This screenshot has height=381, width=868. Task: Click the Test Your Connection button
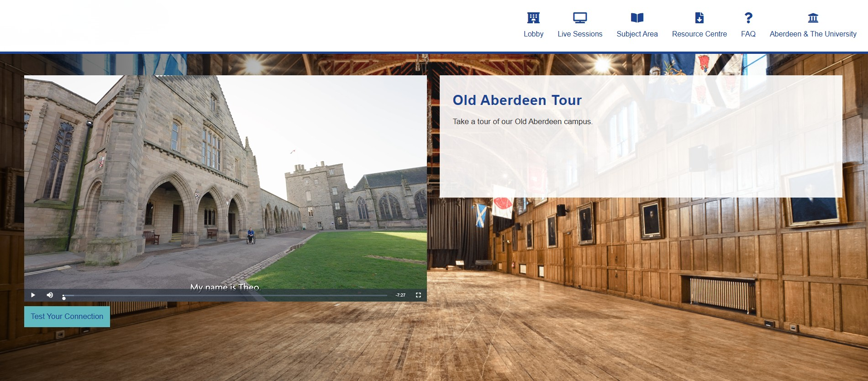tap(67, 316)
